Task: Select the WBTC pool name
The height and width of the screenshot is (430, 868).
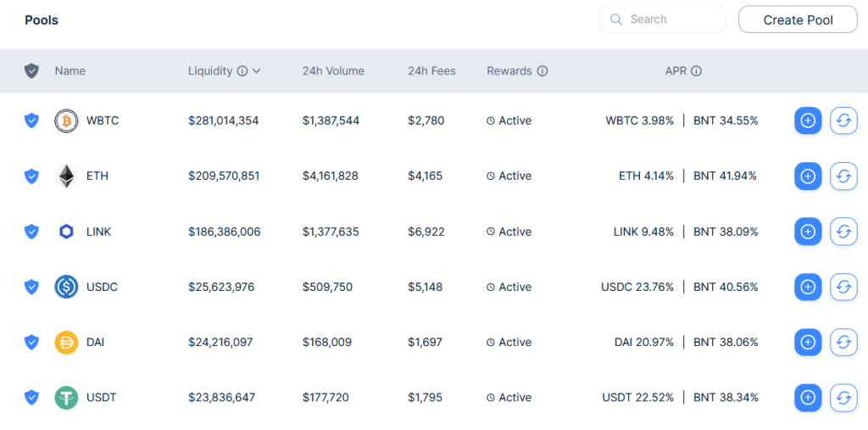Action: tap(103, 120)
